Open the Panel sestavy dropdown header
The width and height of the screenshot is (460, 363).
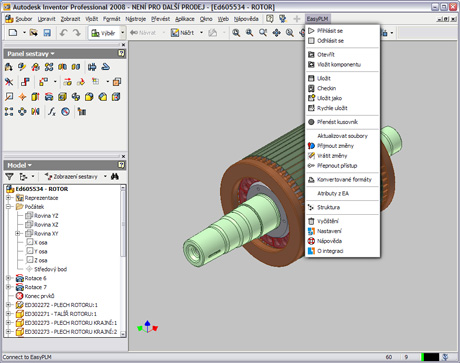coord(31,54)
